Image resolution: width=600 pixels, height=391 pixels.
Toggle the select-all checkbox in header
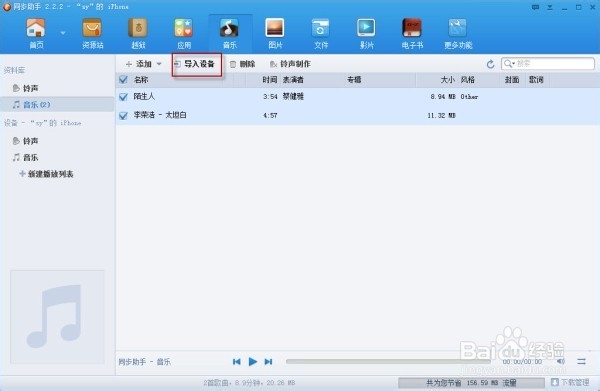(x=123, y=80)
